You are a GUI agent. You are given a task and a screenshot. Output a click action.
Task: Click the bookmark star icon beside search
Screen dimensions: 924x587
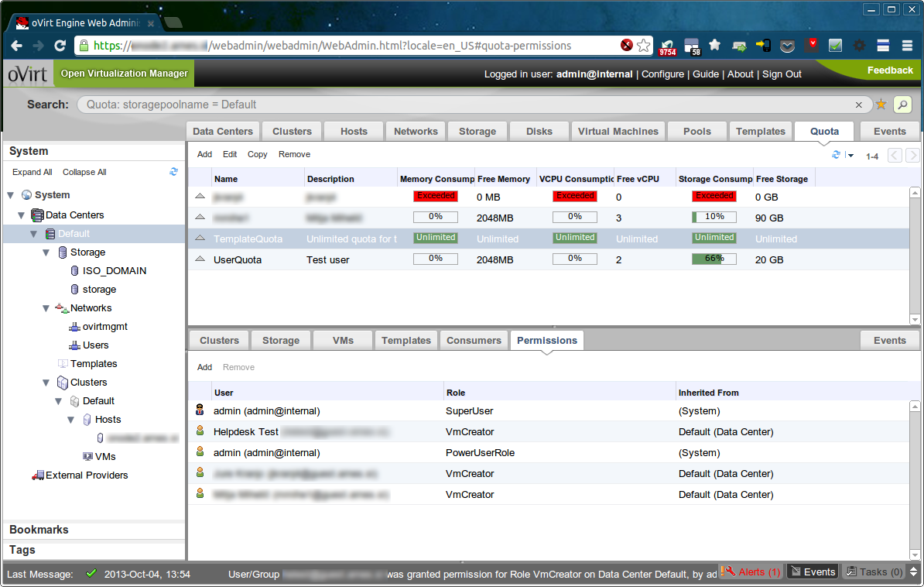881,104
